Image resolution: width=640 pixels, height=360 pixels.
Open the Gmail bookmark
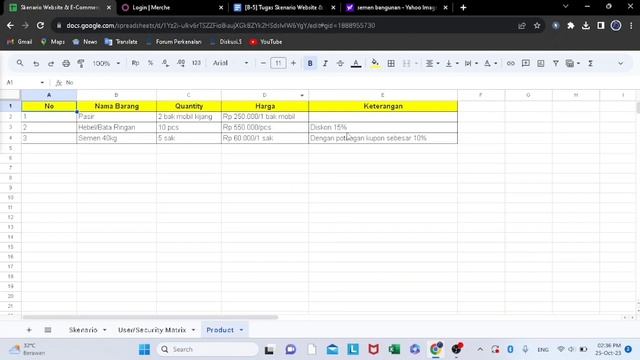[x=20, y=42]
